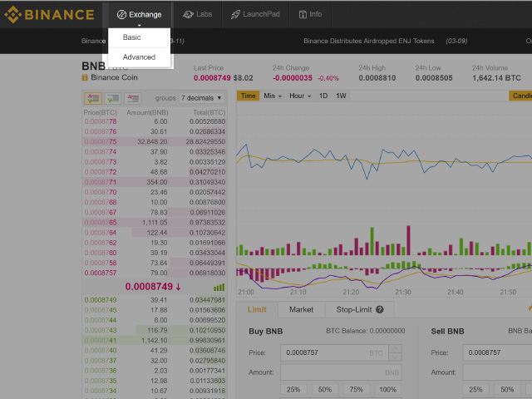This screenshot has width=532, height=399.
Task: Click amount 32,848.20 in order book
Action: (x=152, y=141)
